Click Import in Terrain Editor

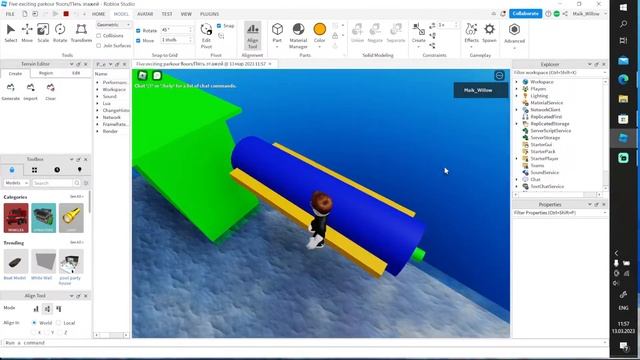(30, 92)
